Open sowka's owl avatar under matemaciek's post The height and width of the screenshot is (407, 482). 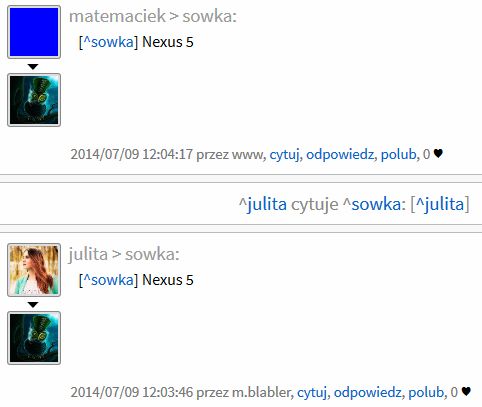click(34, 100)
